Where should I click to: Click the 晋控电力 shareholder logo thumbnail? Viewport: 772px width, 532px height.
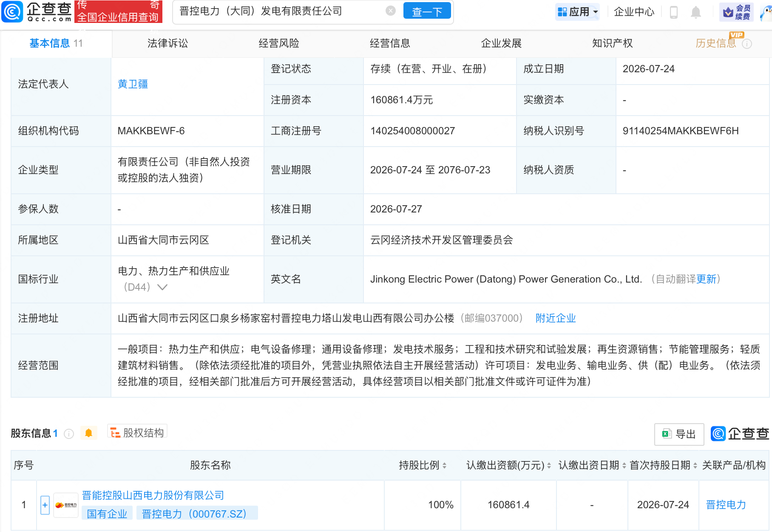pos(66,505)
